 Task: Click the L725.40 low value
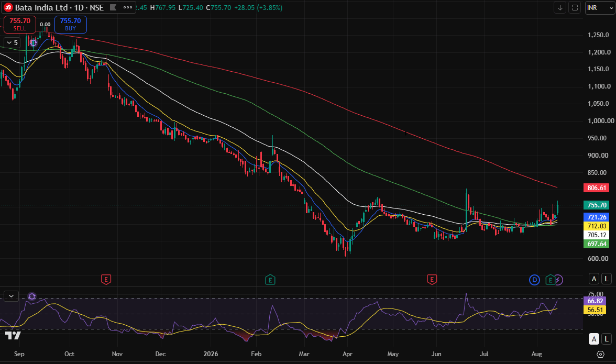pyautogui.click(x=191, y=7)
